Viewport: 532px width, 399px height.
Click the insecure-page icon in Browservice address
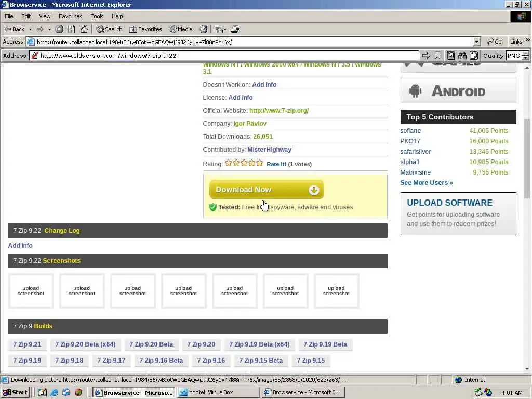pyautogui.click(x=35, y=56)
